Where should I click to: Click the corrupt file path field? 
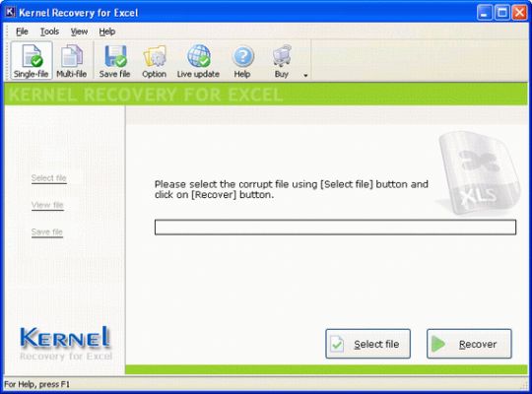[335, 227]
